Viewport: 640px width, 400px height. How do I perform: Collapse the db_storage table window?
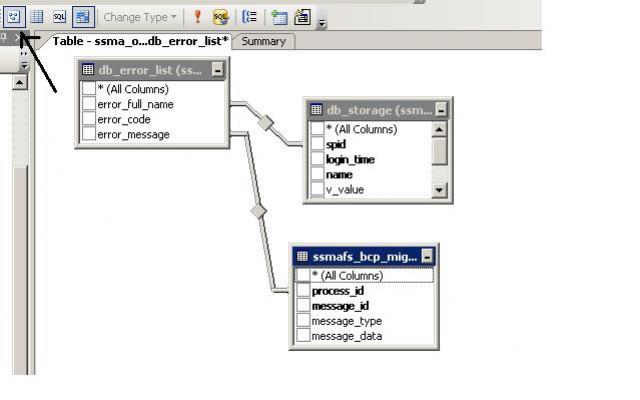point(441,110)
